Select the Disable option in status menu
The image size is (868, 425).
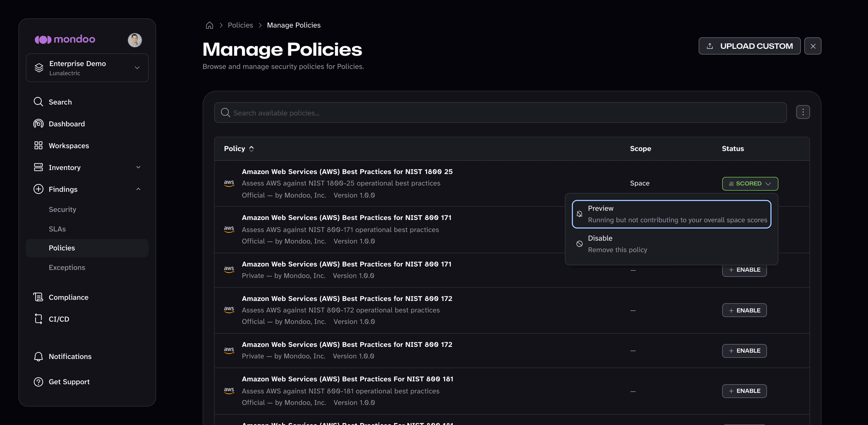pos(672,244)
